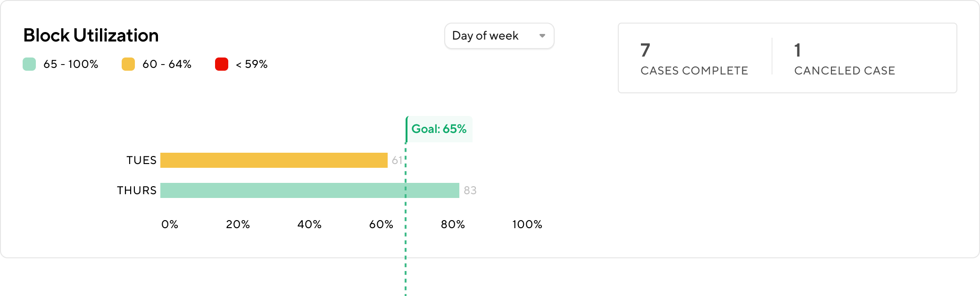This screenshot has height=296, width=980.
Task: Click the Block Utilization heading
Action: (x=91, y=35)
